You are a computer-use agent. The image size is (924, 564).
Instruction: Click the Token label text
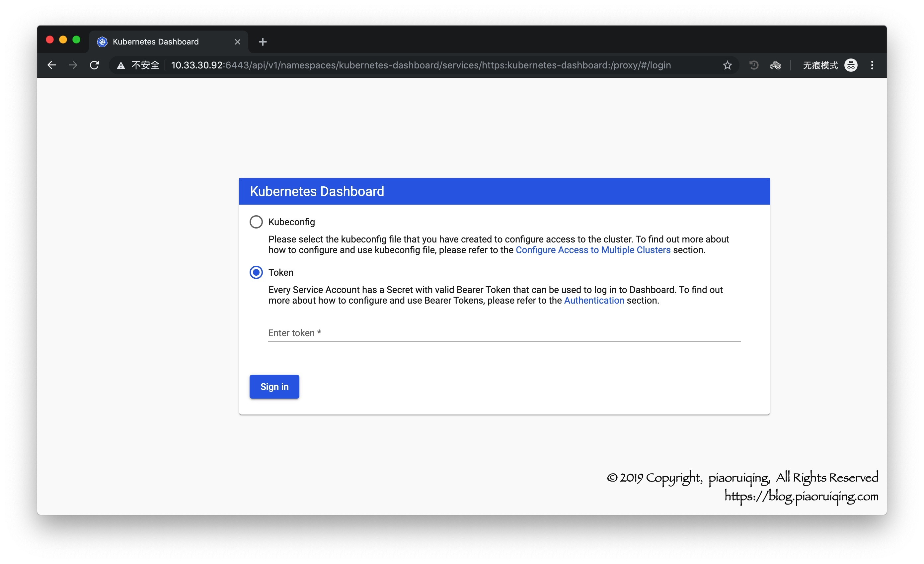[281, 272]
